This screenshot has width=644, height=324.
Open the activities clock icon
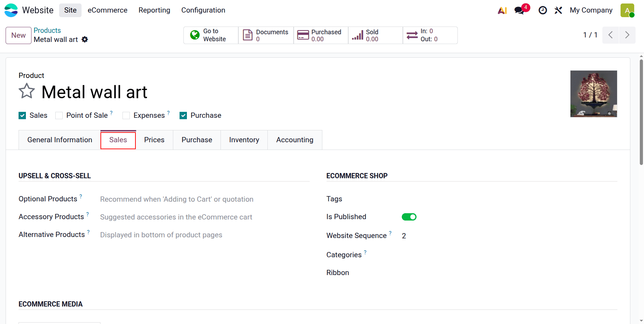tap(542, 10)
